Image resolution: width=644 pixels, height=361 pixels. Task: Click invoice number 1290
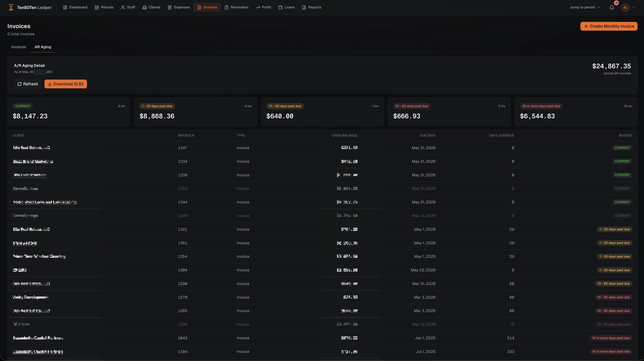(182, 284)
